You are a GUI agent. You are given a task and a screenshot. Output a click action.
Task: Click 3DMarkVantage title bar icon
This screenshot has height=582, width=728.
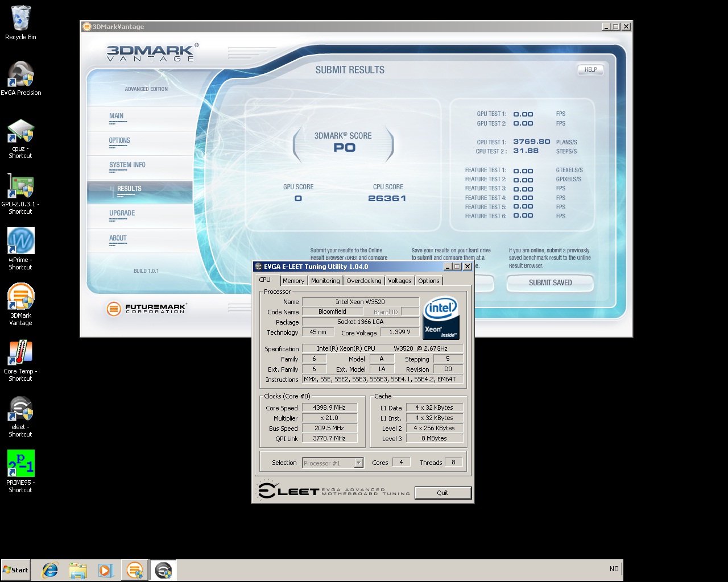(x=87, y=27)
